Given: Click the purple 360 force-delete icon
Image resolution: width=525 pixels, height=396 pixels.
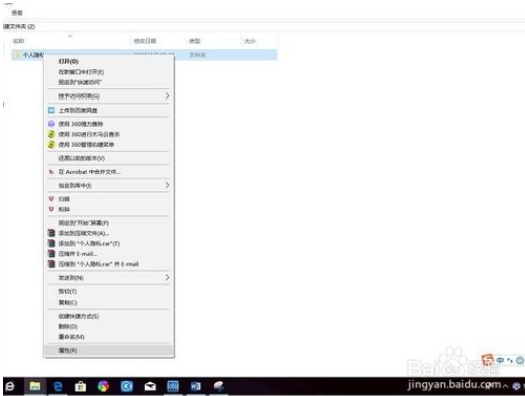Looking at the screenshot, I should pyautogui.click(x=51, y=124).
